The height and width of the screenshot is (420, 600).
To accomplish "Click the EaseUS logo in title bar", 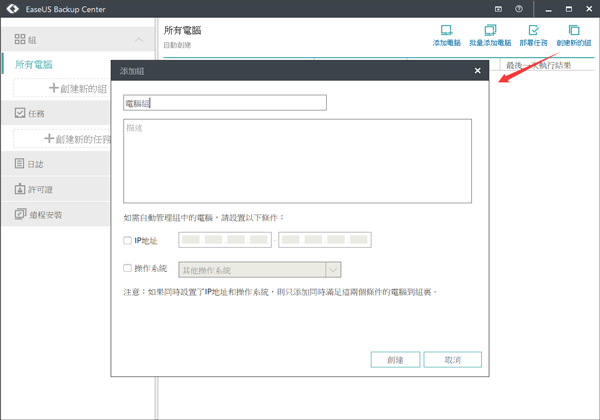I will 13,8.
